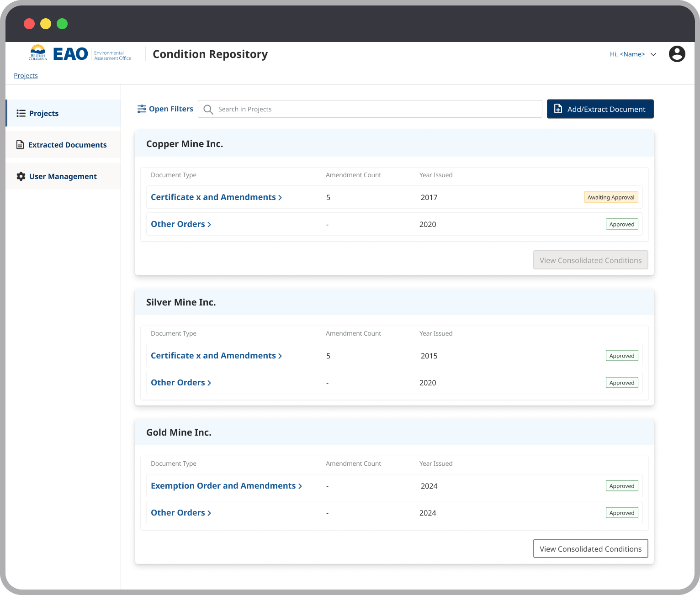
Task: Expand the Hi, <Name> user dropdown arrow
Action: [x=653, y=54]
